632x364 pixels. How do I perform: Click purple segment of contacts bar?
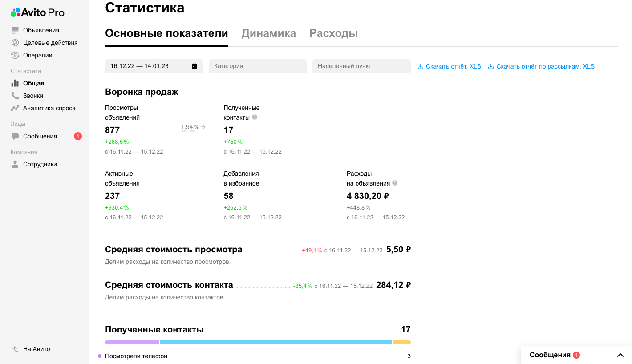(132, 342)
